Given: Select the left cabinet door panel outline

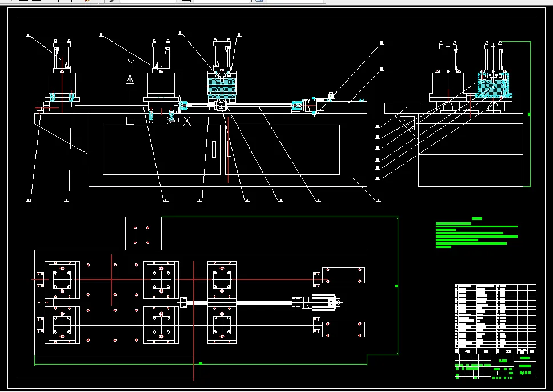Looking at the screenshot, I should coord(162,150).
